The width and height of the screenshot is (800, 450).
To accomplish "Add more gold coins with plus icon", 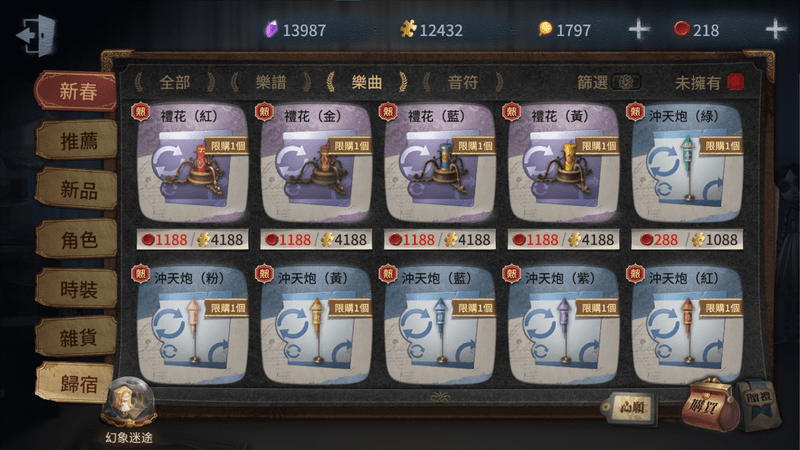I will pyautogui.click(x=639, y=30).
